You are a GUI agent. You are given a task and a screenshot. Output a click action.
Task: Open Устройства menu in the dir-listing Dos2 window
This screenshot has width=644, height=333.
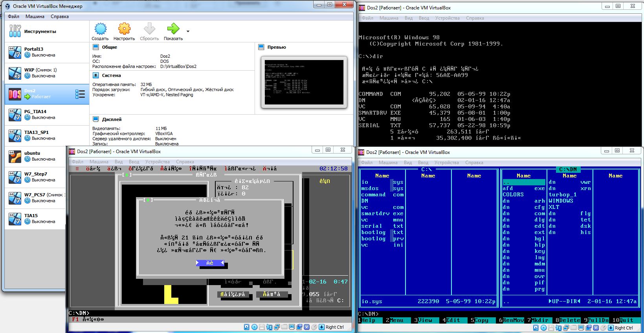447,18
